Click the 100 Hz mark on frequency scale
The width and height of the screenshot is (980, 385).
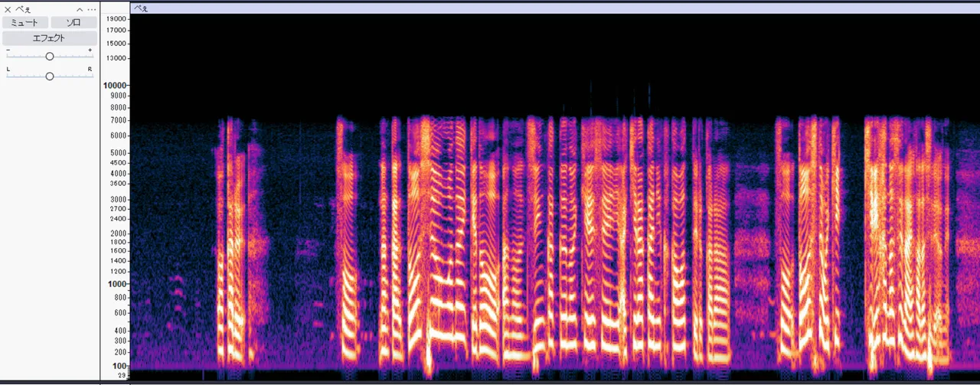pyautogui.click(x=117, y=366)
